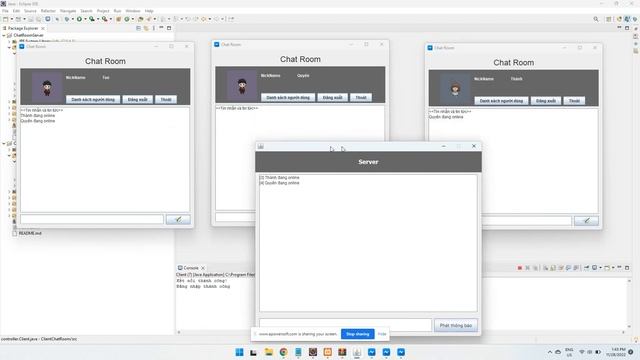This screenshot has height=360, width=640.
Task: Open the Help menu
Action: [x=149, y=11]
